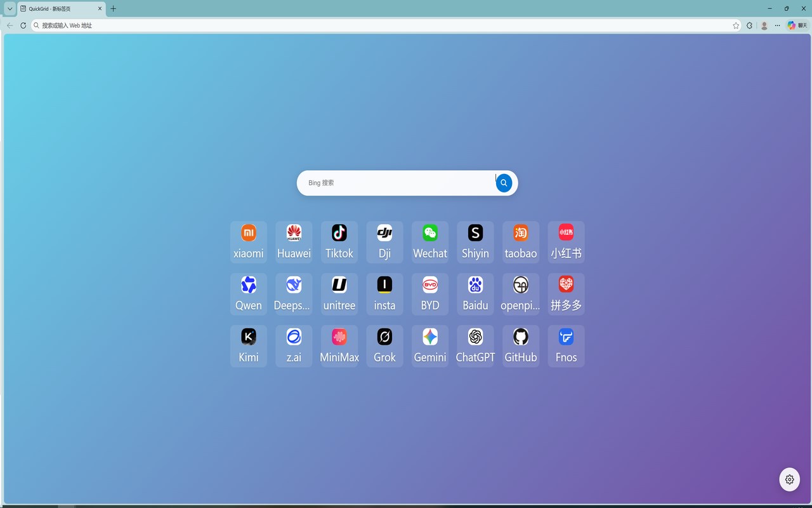The width and height of the screenshot is (812, 508).
Task: Click inside the Bing search box
Action: click(393, 182)
